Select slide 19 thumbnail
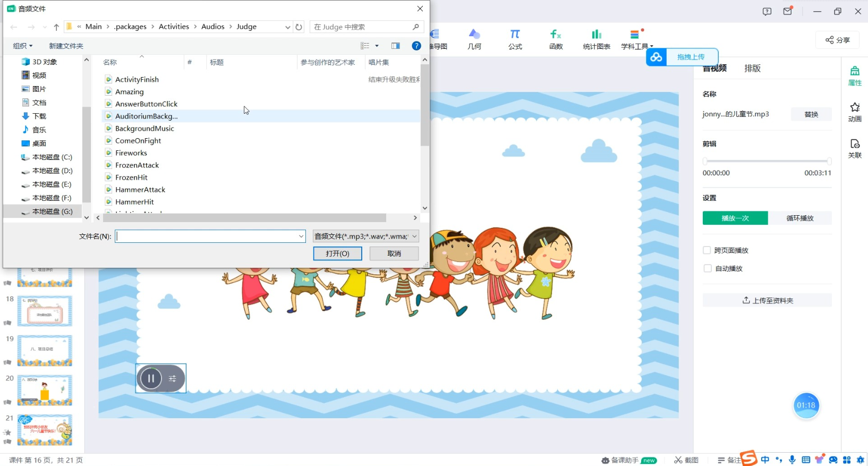868x466 pixels. pos(45,351)
